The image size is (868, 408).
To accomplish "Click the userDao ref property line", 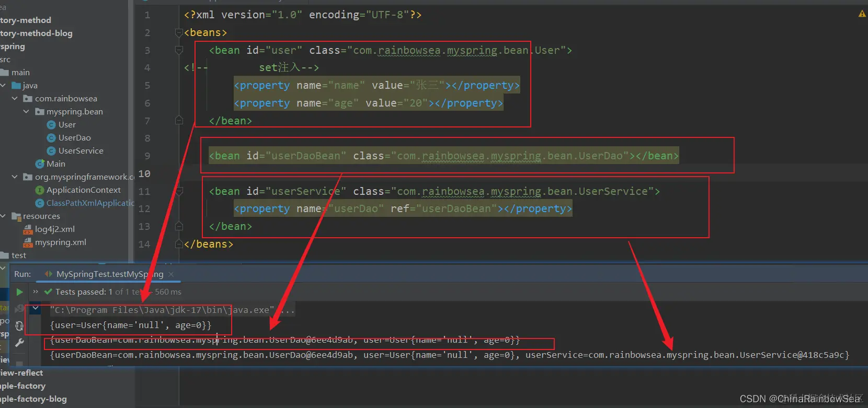I will (403, 208).
